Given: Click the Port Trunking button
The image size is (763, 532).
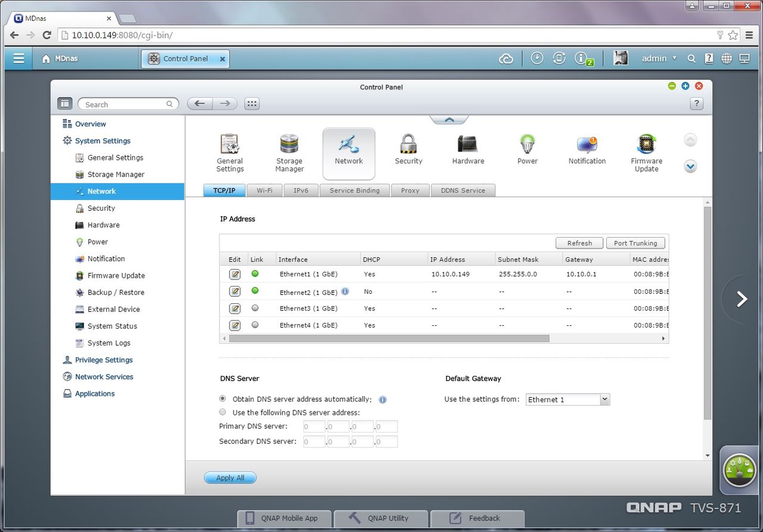Looking at the screenshot, I should [635, 243].
